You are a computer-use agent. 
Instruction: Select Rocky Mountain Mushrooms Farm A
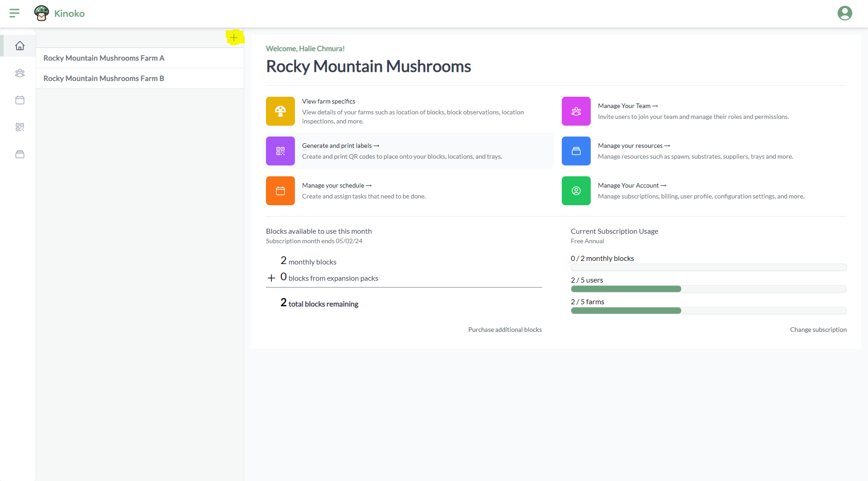point(104,58)
